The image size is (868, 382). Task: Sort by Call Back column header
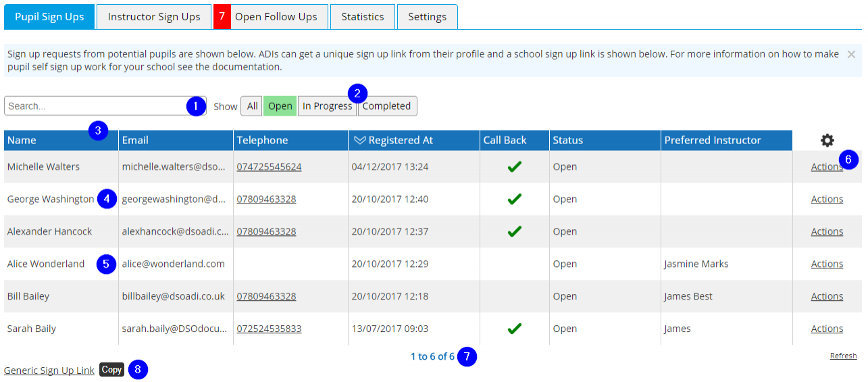514,140
